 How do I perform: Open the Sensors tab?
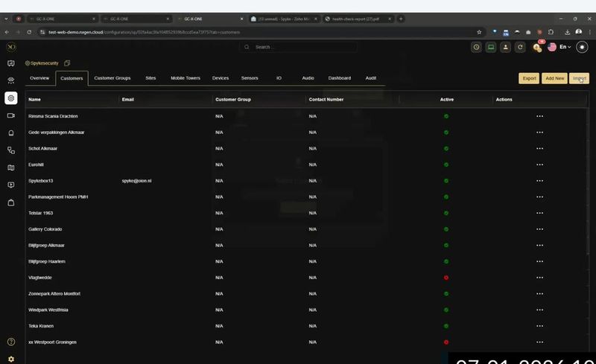click(x=250, y=78)
